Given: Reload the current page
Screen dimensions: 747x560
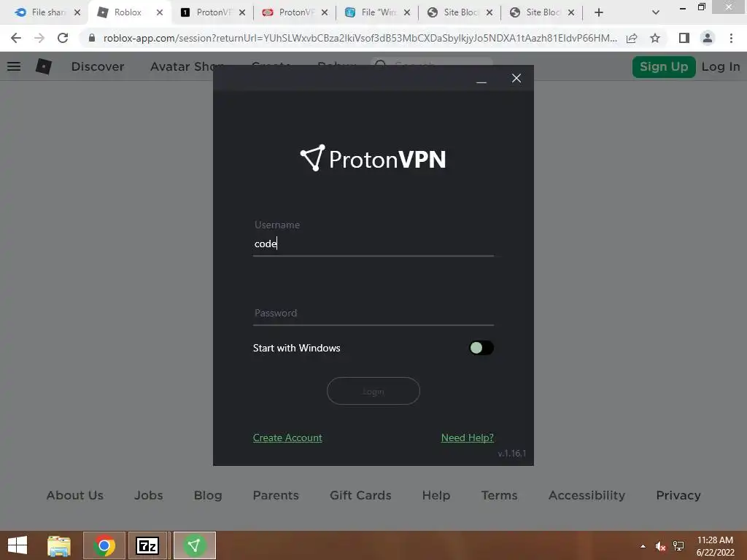Looking at the screenshot, I should (63, 38).
